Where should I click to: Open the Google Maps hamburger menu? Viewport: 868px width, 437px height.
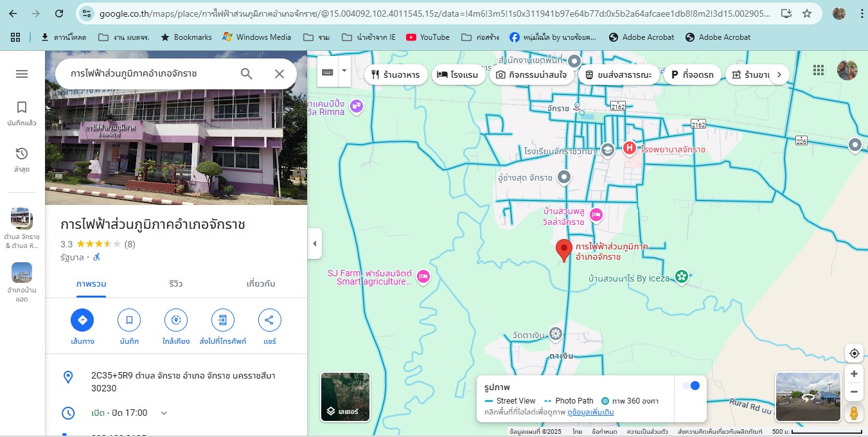point(22,74)
